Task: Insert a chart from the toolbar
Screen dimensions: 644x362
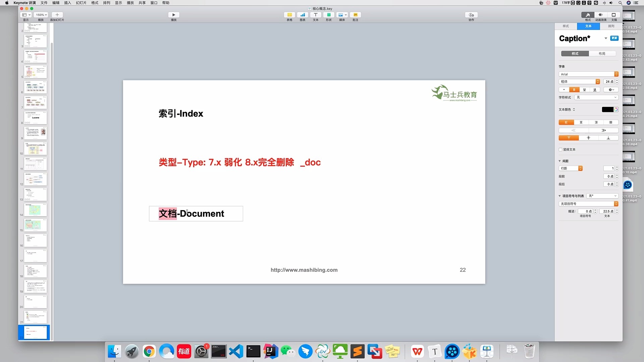Action: (x=302, y=15)
